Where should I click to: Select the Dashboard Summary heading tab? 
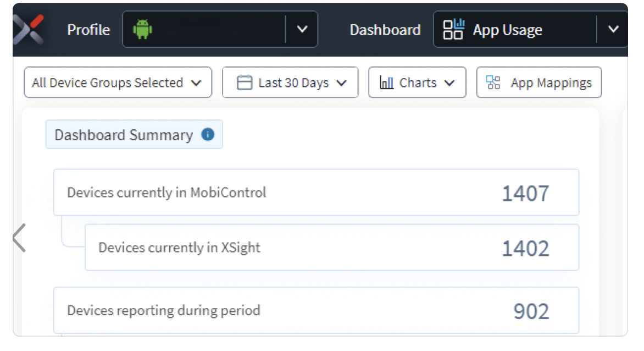coord(124,135)
